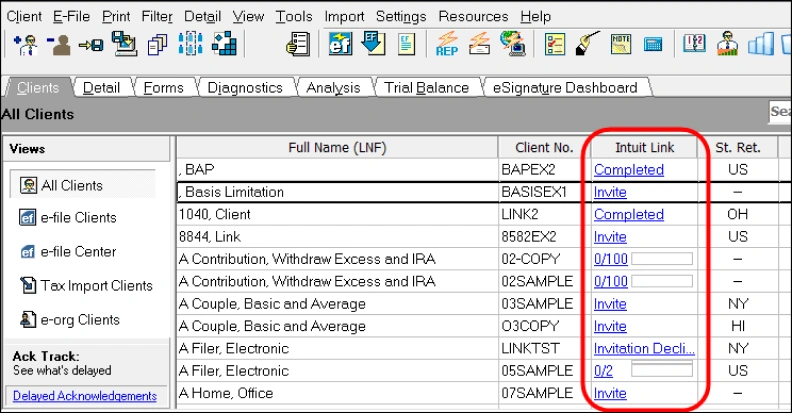Switch to the Forms tab
The width and height of the screenshot is (792, 414).
163,88
